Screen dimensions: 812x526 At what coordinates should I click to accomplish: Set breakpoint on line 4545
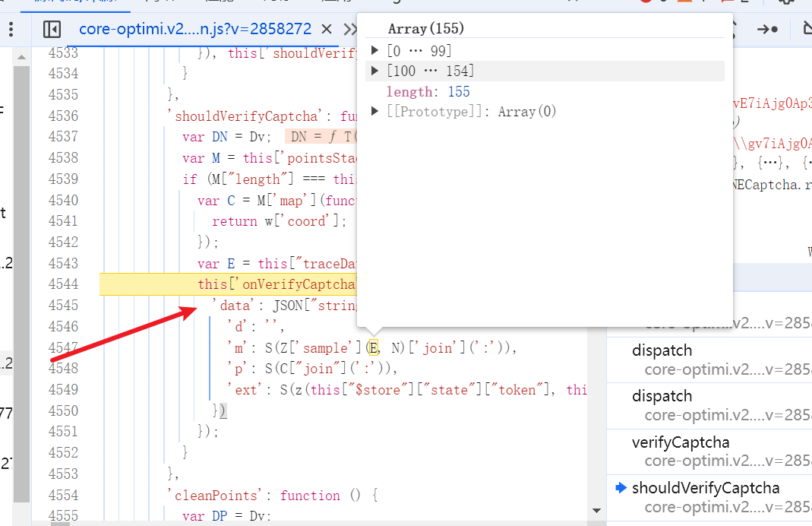(x=63, y=306)
